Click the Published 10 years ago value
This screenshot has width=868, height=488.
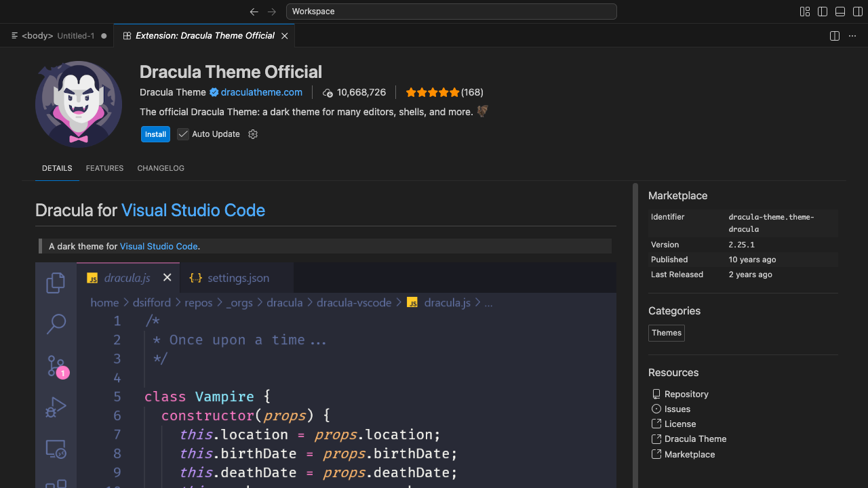[x=753, y=260]
